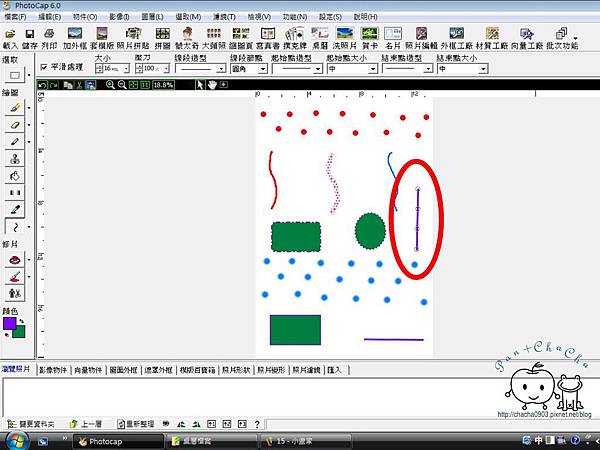Switch to the 向量物件 tab
This screenshot has height=450, width=600.
pos(88,370)
